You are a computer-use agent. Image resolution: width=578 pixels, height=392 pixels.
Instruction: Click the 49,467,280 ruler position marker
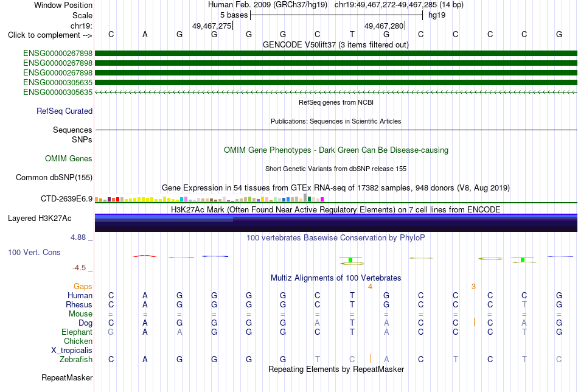coord(384,26)
